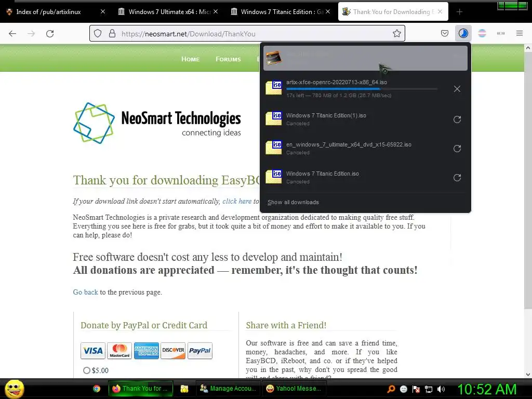The width and height of the screenshot is (532, 399).
Task: Click page scrollbar up arrow
Action: (528, 48)
